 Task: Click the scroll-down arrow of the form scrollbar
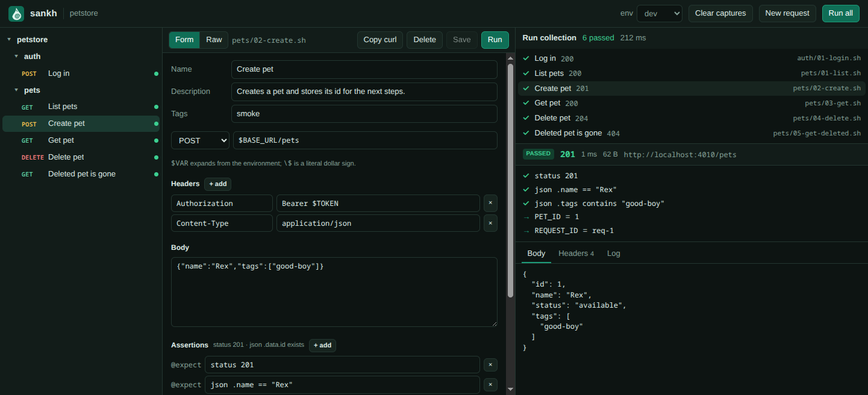510,390
